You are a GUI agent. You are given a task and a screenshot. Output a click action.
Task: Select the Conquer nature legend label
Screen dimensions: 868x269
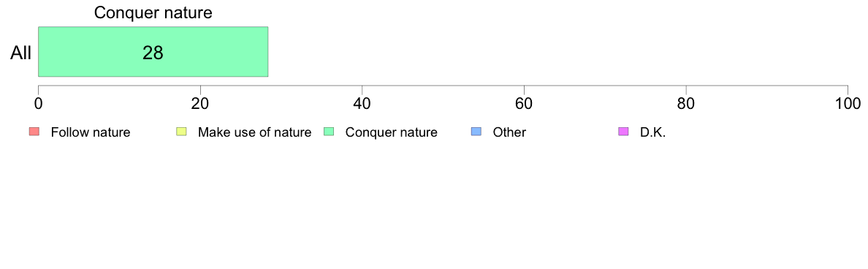(392, 132)
